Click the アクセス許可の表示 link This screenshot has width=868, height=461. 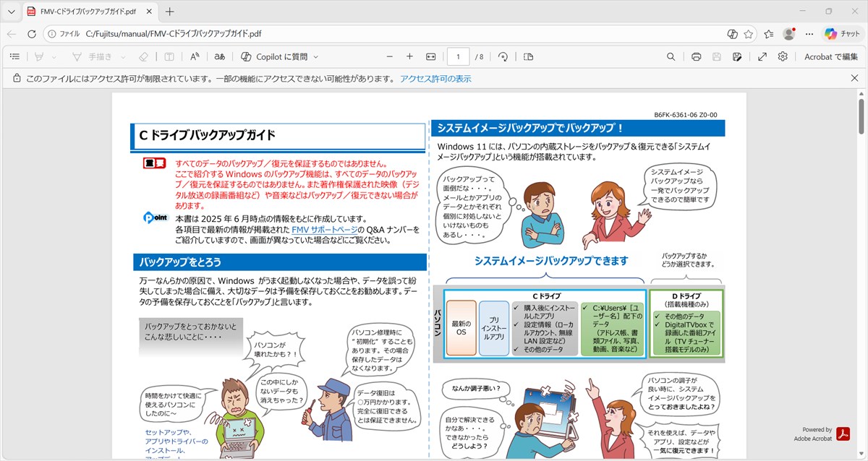coord(435,78)
